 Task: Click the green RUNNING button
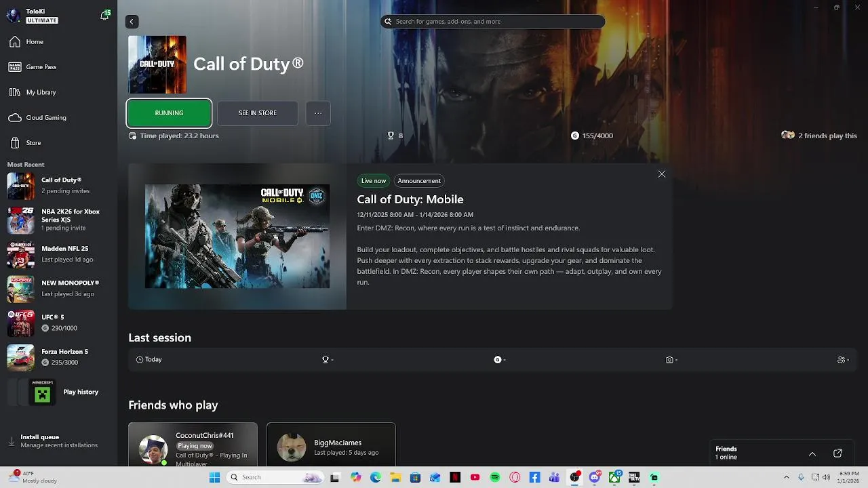169,113
